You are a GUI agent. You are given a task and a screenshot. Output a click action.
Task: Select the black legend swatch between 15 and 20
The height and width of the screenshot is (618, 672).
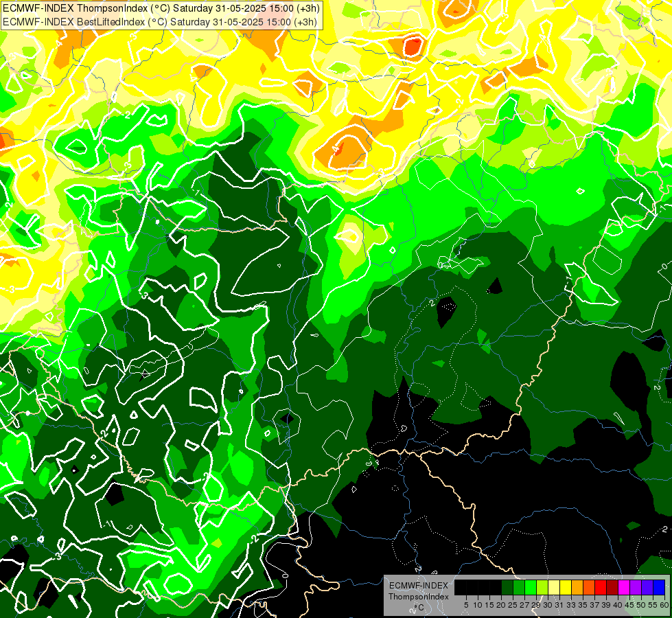496,587
